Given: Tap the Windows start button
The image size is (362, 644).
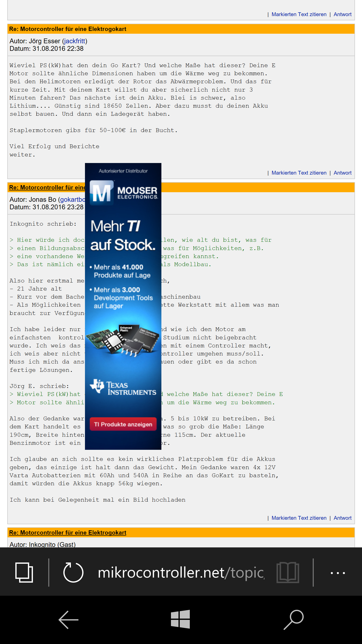Looking at the screenshot, I should (x=180, y=619).
